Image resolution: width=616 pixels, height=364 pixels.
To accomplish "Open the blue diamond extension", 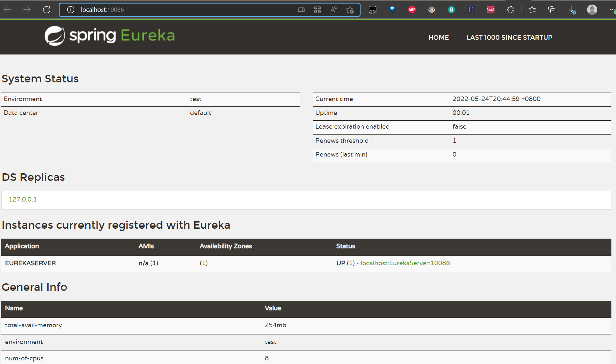I will click(392, 10).
